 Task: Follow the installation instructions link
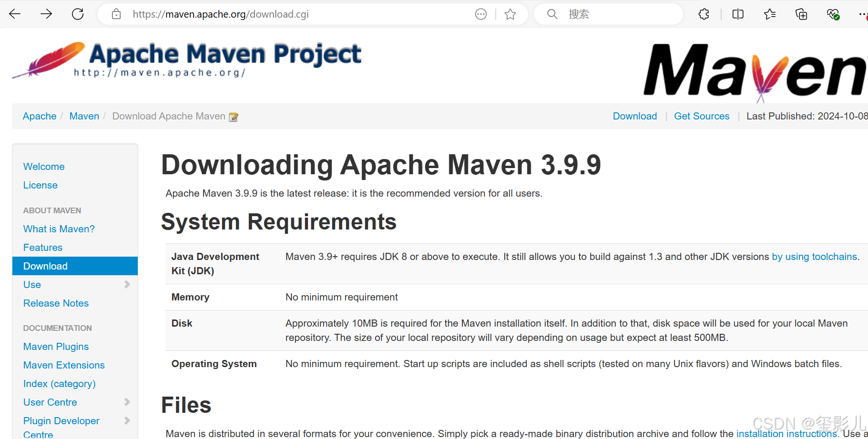[787, 434]
